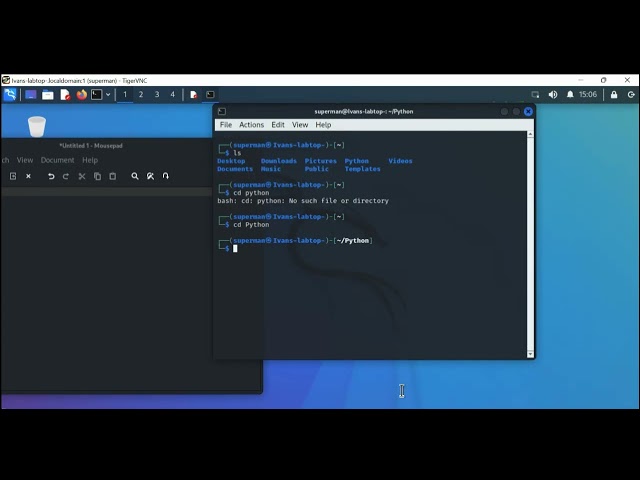Open the terminal Edit menu

click(x=278, y=125)
